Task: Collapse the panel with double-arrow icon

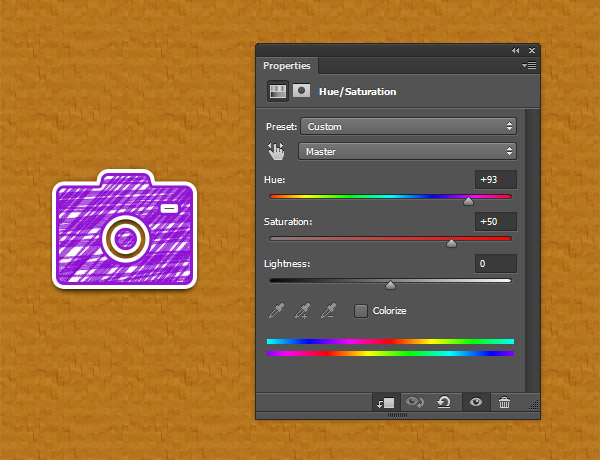Action: click(x=516, y=50)
